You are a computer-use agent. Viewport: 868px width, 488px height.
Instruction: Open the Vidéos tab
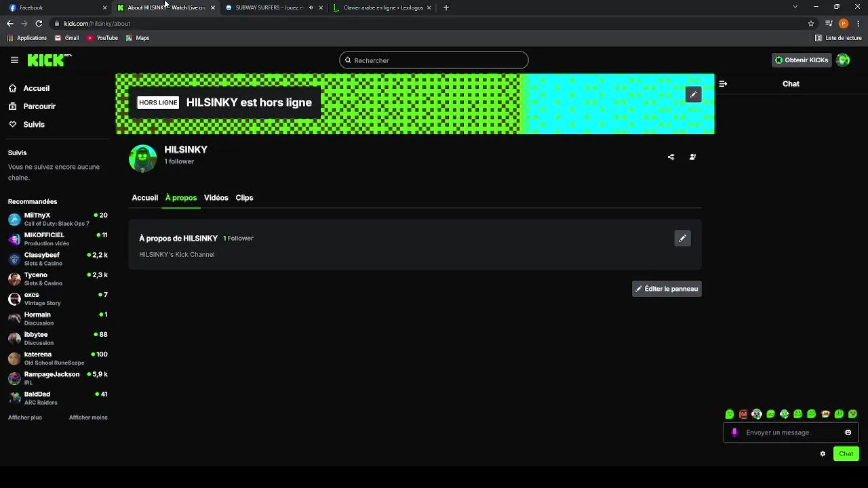pyautogui.click(x=216, y=198)
